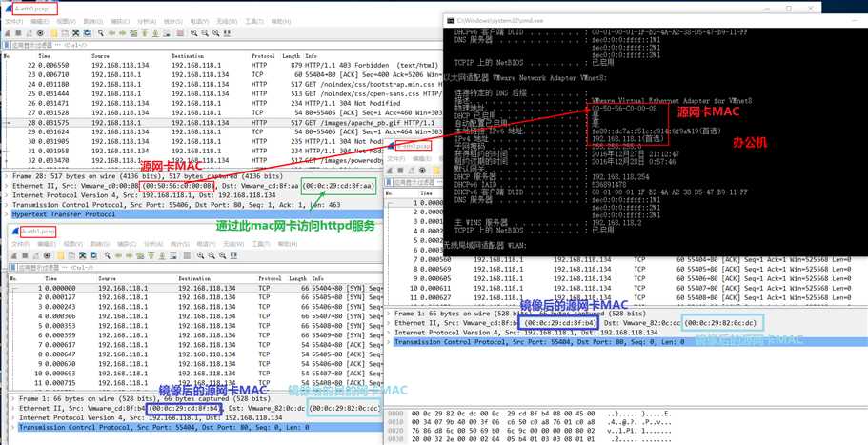Select packet 1 SYN row in A-eth1.pcap
The width and height of the screenshot is (868, 445).
[x=195, y=289]
